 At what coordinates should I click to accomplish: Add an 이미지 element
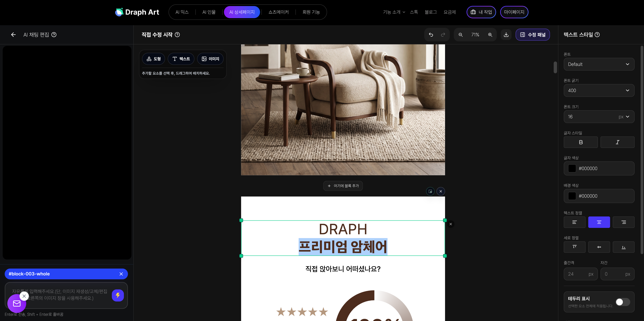click(210, 59)
